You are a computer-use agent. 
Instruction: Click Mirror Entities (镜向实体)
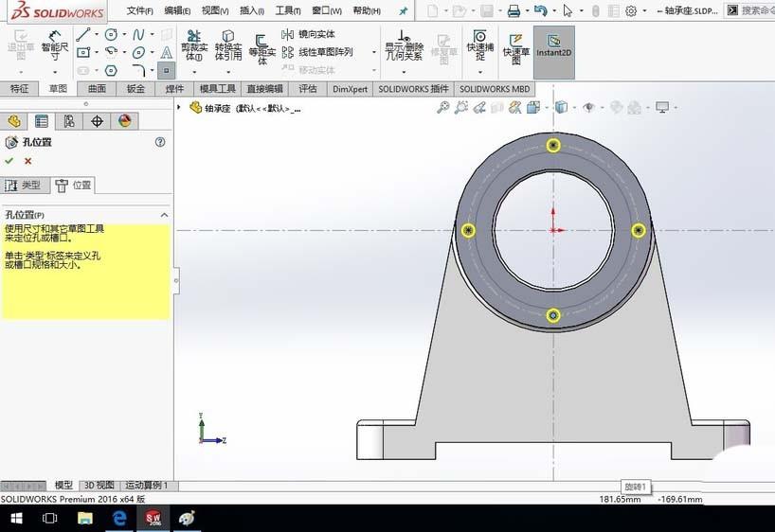click(x=308, y=35)
